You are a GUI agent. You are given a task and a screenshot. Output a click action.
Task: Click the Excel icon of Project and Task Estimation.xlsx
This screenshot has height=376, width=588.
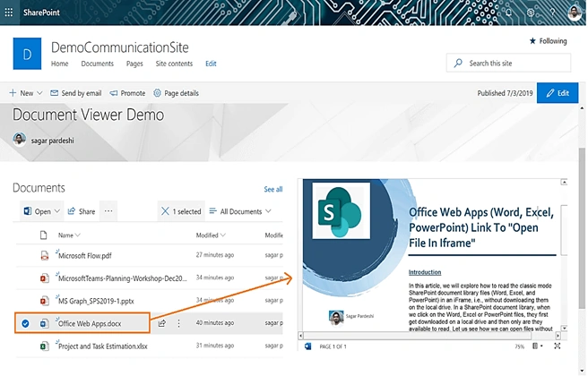pos(44,346)
